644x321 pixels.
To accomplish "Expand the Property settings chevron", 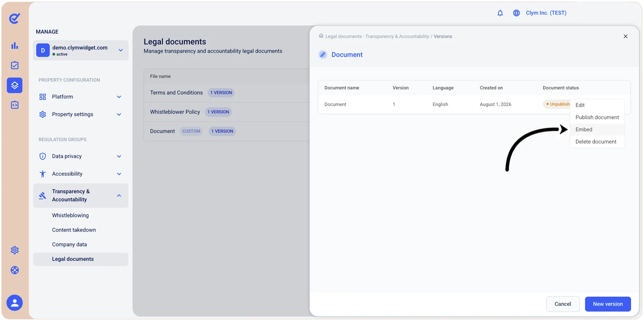I will point(119,114).
